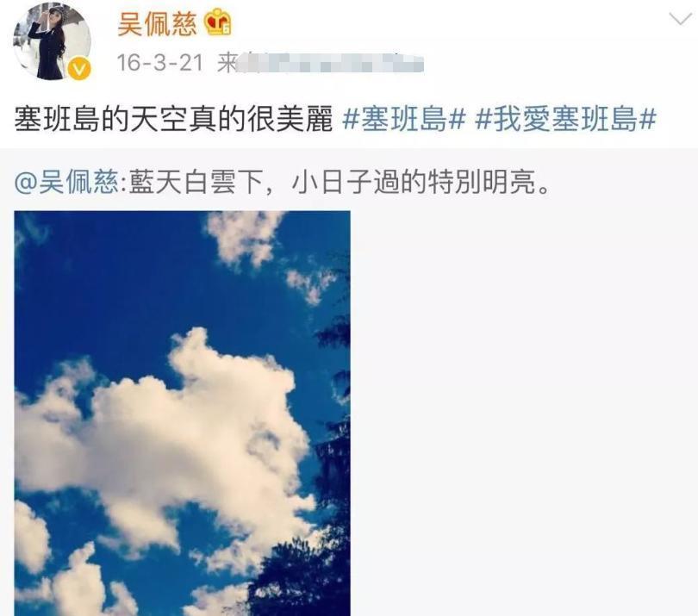Click the orange verified V badge

click(x=79, y=69)
